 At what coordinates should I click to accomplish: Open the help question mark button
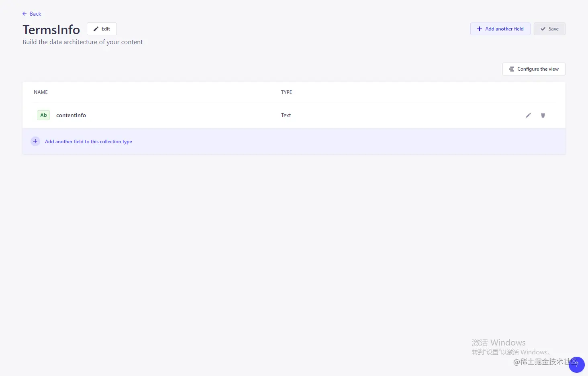tap(577, 365)
